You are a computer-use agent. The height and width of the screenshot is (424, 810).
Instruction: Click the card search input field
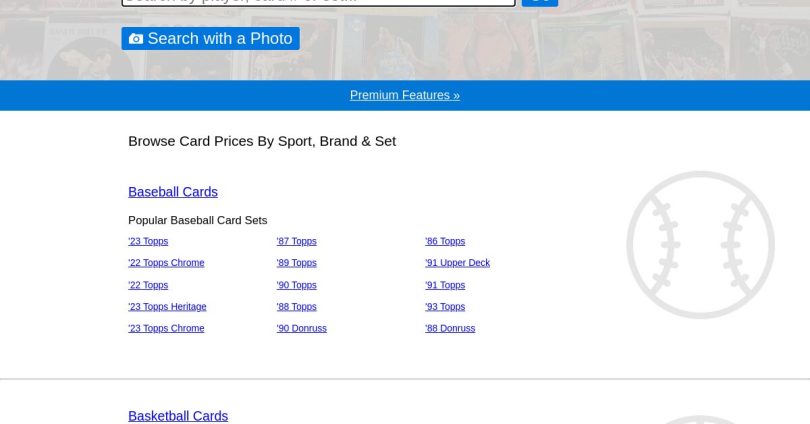click(x=318, y=2)
